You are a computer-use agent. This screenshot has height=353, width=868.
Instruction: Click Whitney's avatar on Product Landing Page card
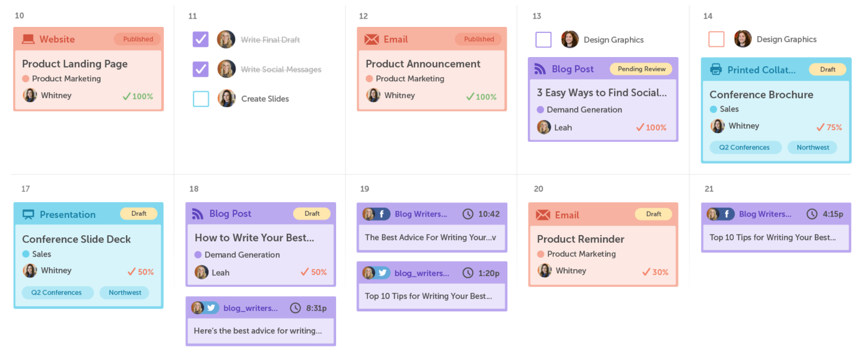(30, 95)
